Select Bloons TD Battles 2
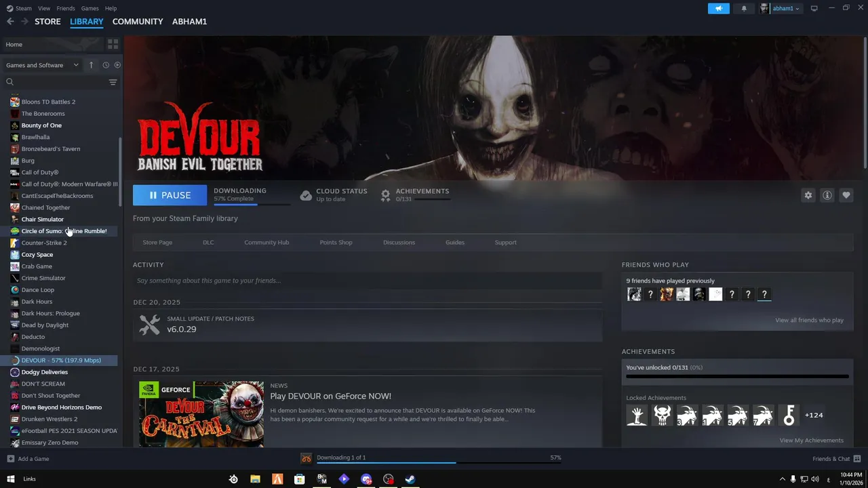This screenshot has width=868, height=488. pos(48,102)
